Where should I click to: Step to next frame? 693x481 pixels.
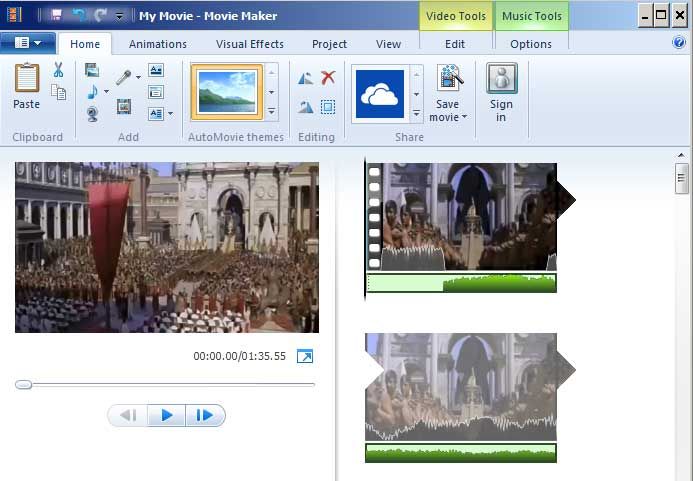[x=205, y=415]
